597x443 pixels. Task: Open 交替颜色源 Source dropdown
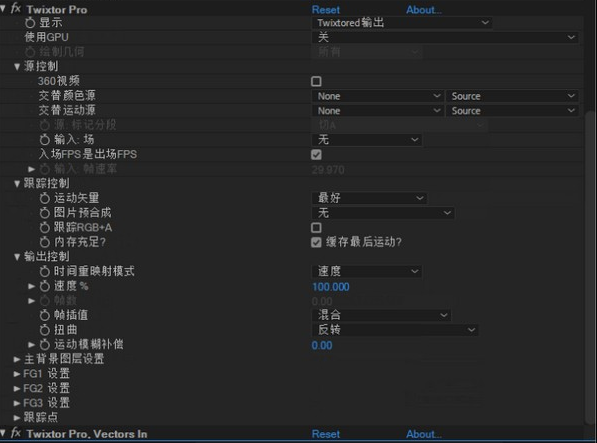(x=512, y=96)
